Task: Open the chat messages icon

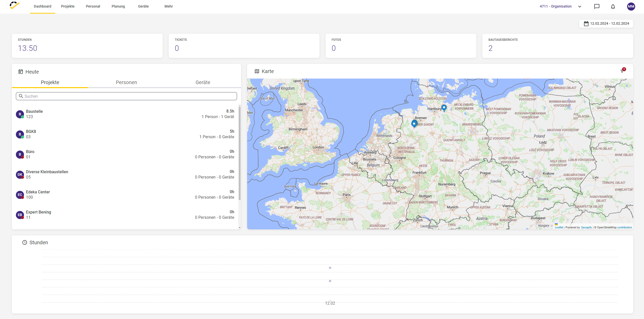Action: point(597,7)
